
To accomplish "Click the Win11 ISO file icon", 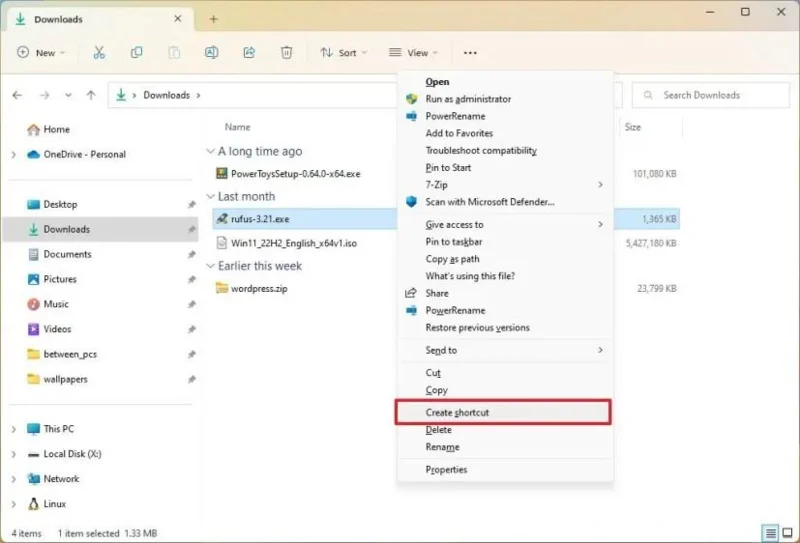I will pyautogui.click(x=221, y=243).
